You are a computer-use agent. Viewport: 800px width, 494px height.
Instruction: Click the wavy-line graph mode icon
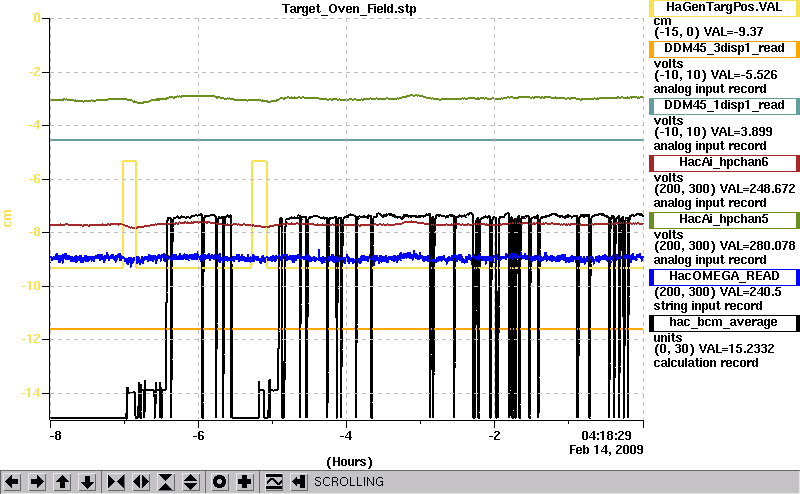(274, 482)
